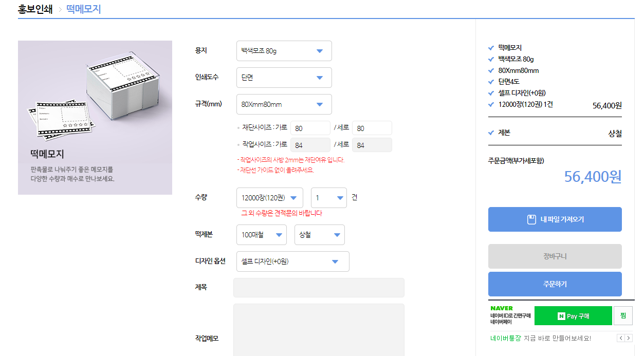Click the N logo on Pay 구매
Viewport: 644px width, 356px height.
(561, 316)
